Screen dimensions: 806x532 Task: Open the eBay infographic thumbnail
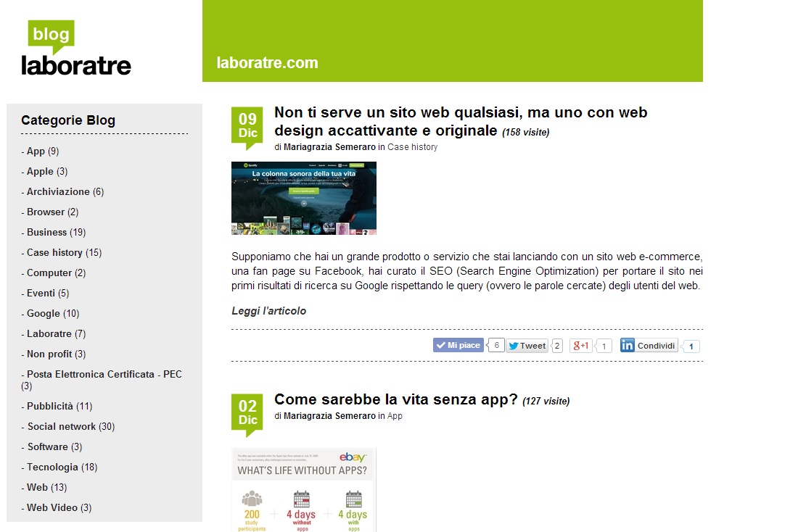click(x=303, y=489)
